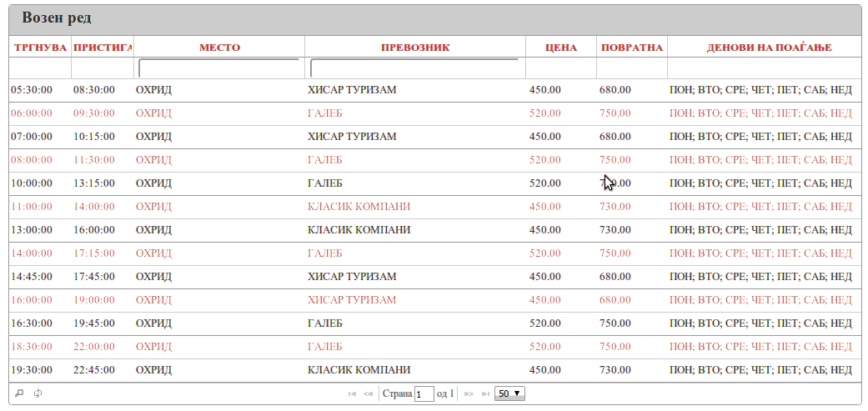The width and height of the screenshot is (868, 411).
Task: Click КЛАСИК КОМПАНИ in the 19:30:00 row
Action: click(359, 370)
